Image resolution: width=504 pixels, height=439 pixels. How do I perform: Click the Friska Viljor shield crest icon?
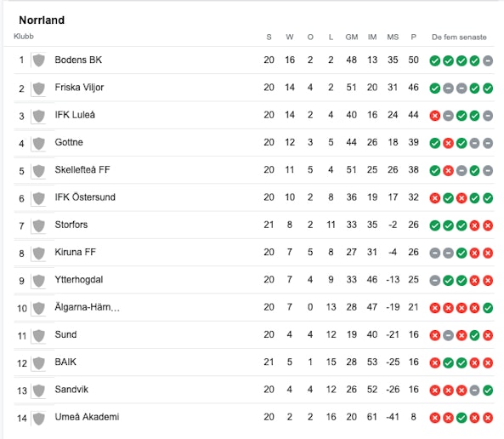coord(39,88)
